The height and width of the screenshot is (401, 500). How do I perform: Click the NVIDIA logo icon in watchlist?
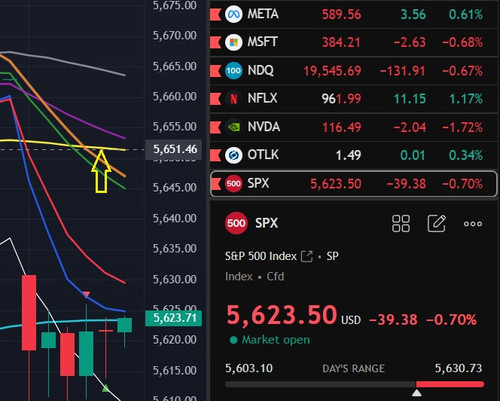click(233, 127)
